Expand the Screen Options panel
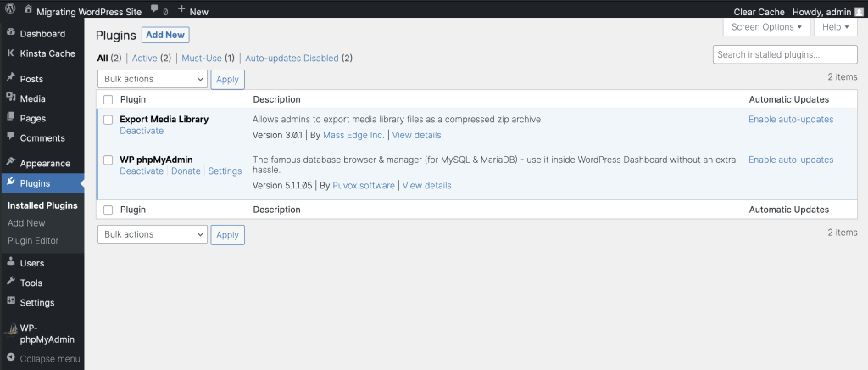 766,27
